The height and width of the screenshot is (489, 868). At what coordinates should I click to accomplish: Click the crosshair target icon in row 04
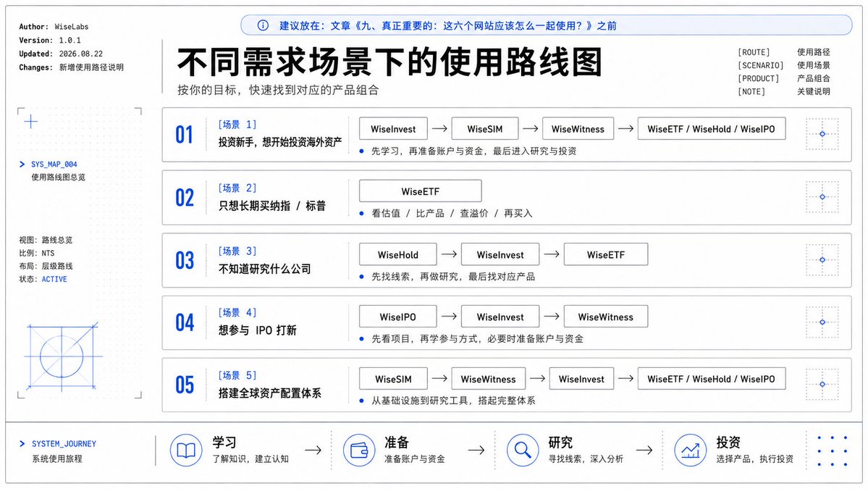click(x=822, y=322)
